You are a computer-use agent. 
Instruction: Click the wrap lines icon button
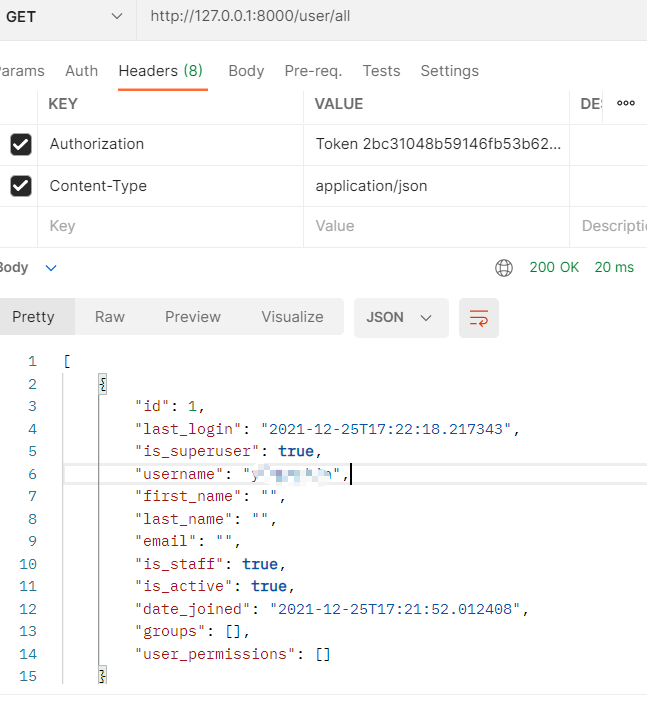tap(479, 318)
